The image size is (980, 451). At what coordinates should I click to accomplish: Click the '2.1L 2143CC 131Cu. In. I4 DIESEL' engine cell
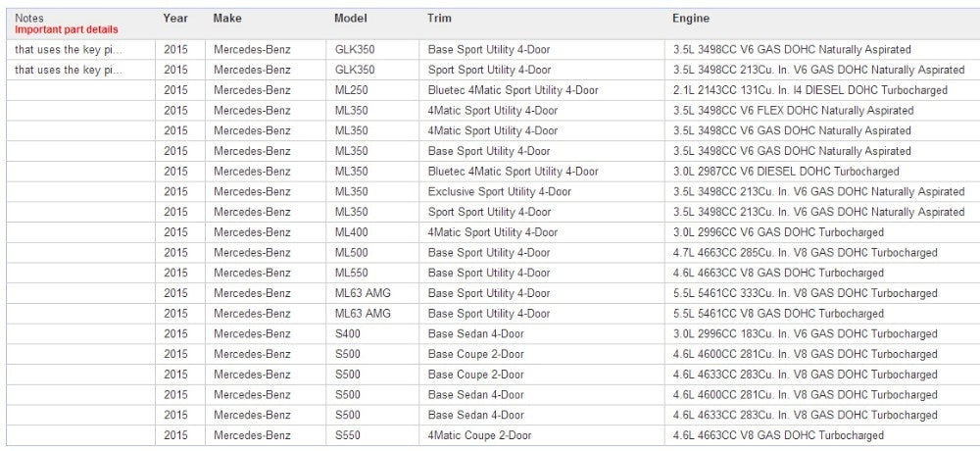[810, 90]
